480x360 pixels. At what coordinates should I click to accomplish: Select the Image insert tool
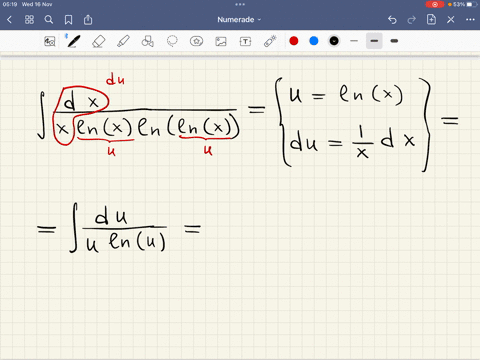coord(221,41)
